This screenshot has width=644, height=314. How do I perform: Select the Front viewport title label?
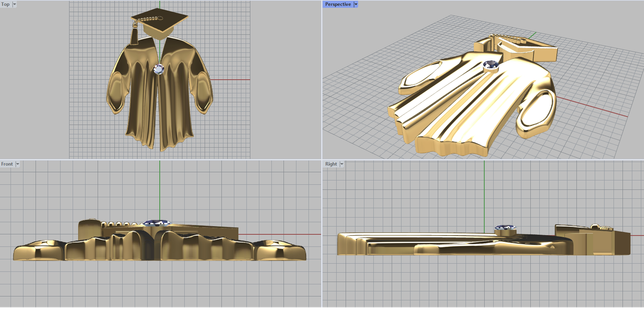7,164
